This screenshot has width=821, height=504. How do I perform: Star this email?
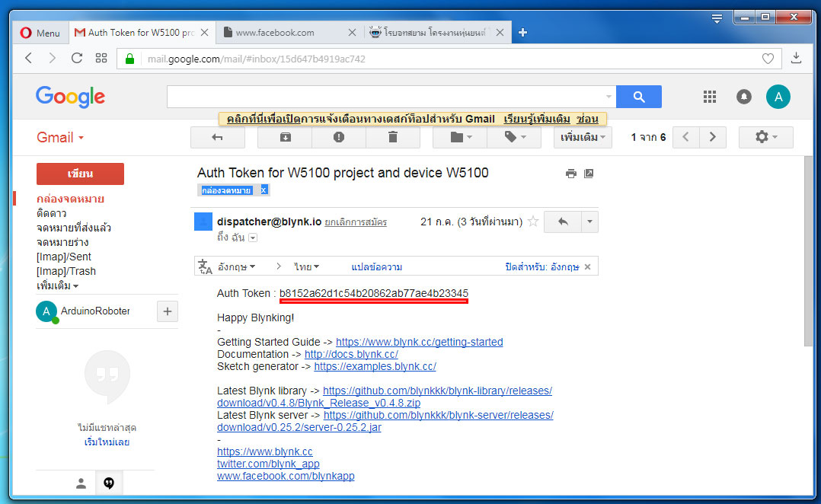(533, 222)
